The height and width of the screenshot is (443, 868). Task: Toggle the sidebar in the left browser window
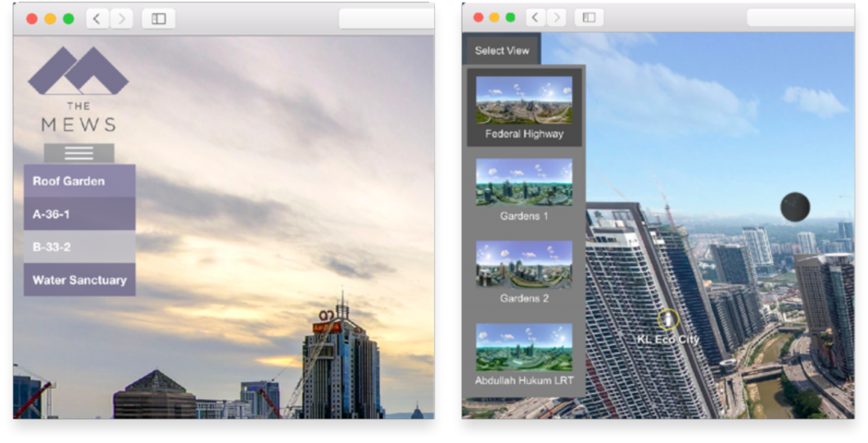pos(158,19)
